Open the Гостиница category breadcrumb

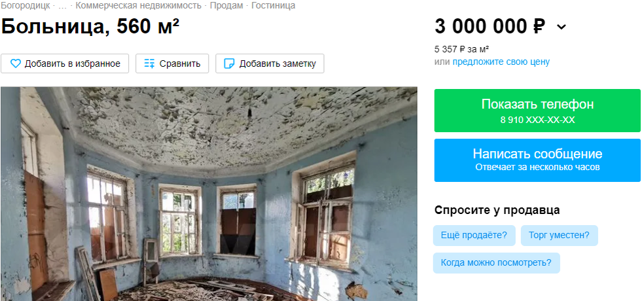[273, 6]
